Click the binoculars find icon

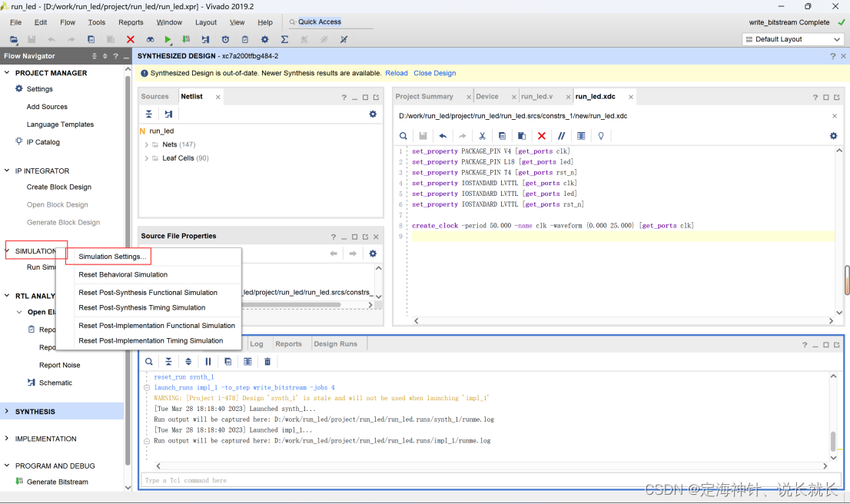(150, 39)
